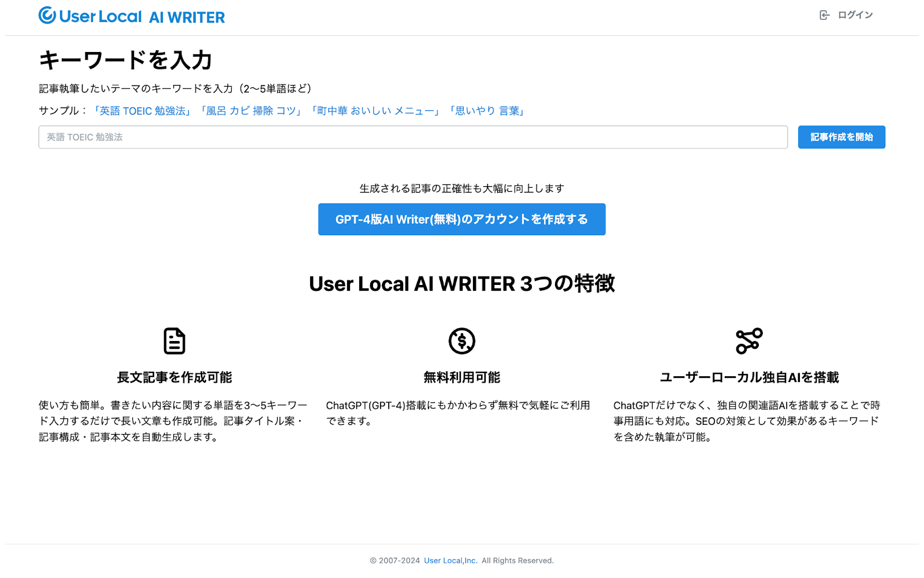Image resolution: width=924 pixels, height=578 pixels.
Task: Click the text 生成される記事の正確性も大幅に向上します
Action: [462, 188]
